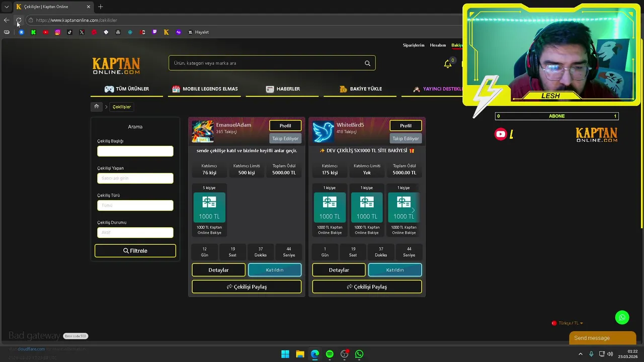Click the Kaptan Online logo
The image size is (644, 362).
(x=116, y=66)
